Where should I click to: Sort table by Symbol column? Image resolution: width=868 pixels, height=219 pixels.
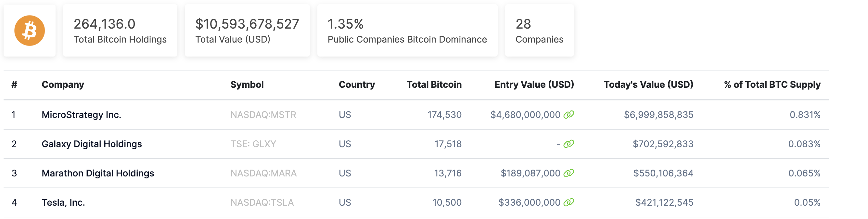point(247,84)
